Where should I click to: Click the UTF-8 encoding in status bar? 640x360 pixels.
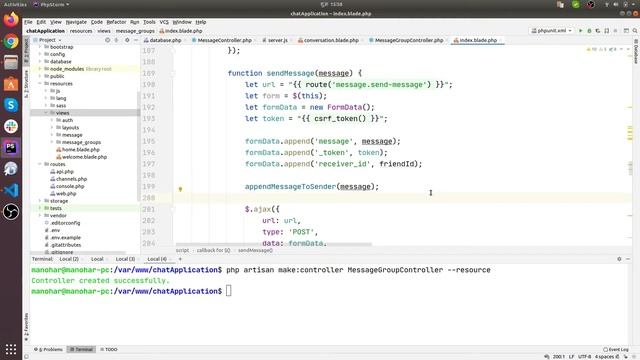click(584, 356)
